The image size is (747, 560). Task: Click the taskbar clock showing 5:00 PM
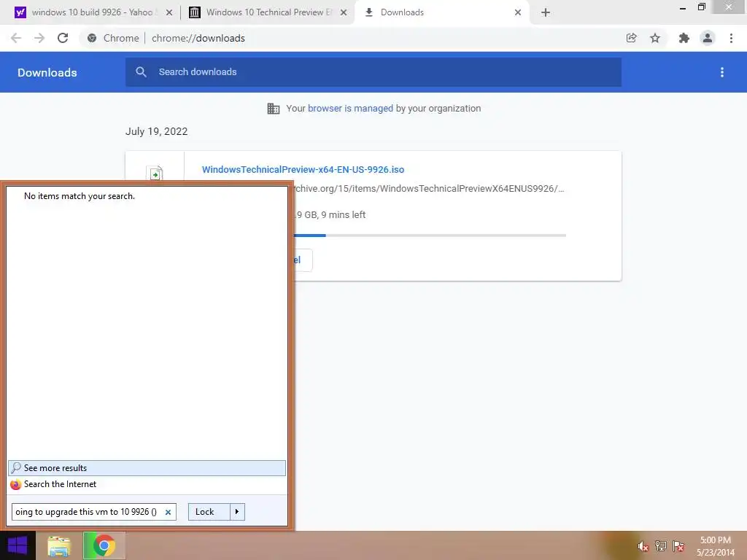click(716, 546)
